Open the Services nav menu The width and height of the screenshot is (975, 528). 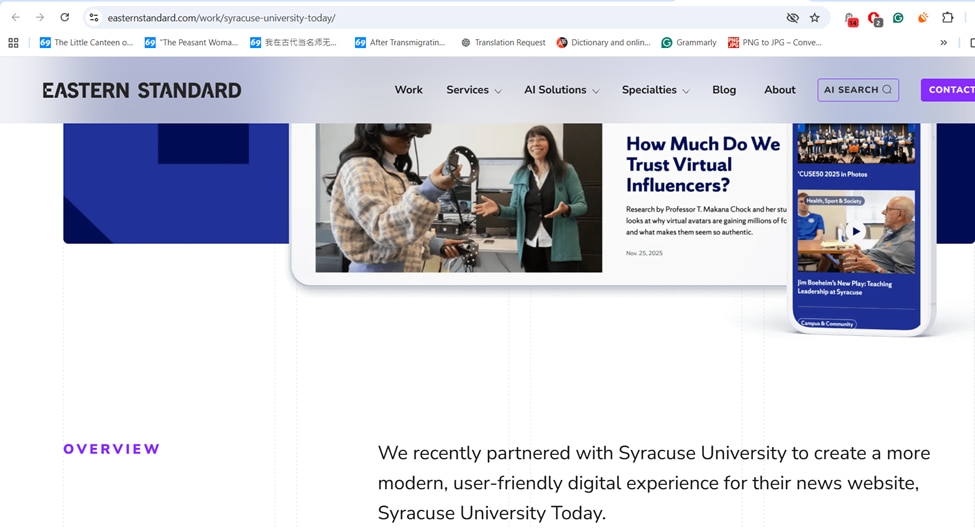pos(468,90)
